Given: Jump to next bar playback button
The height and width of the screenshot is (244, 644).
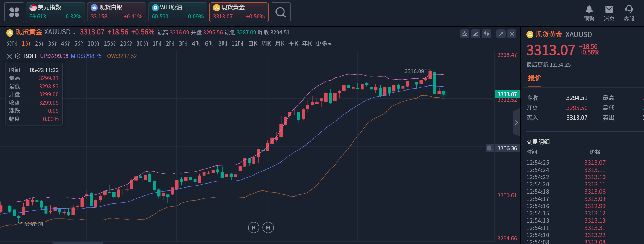Looking at the screenshot, I should click(268, 227).
